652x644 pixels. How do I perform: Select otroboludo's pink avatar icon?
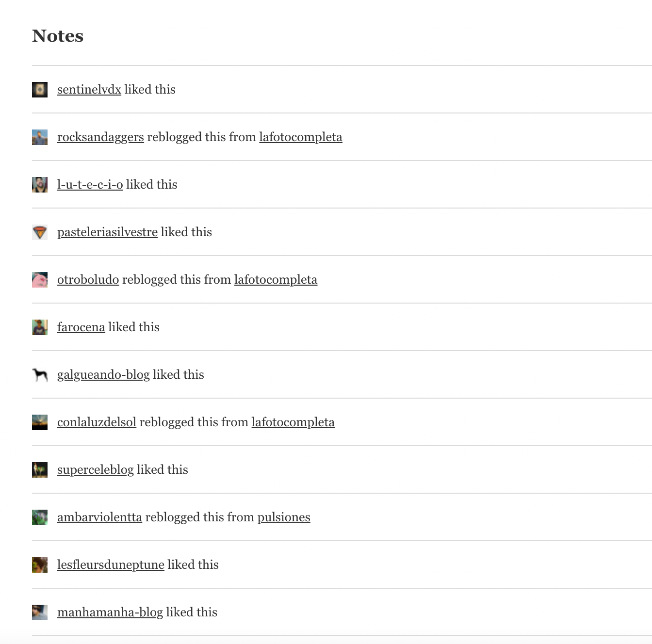pyautogui.click(x=40, y=280)
